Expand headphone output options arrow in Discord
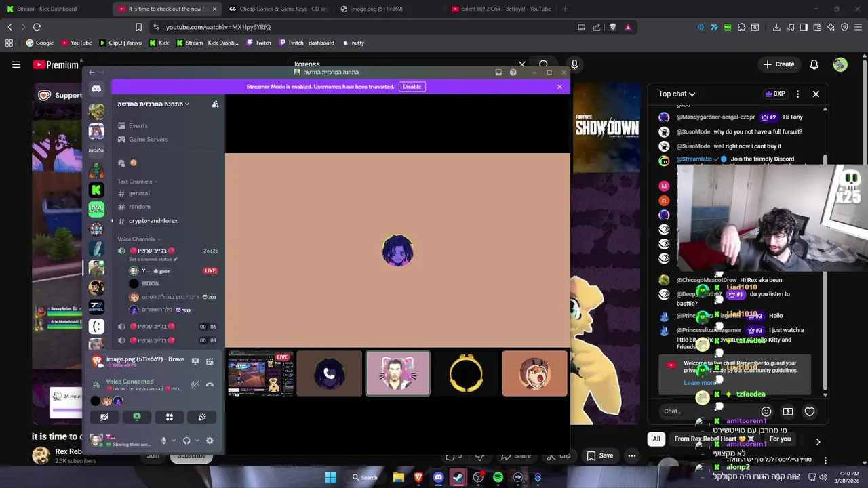Image resolution: width=868 pixels, height=488 pixels. (197, 441)
